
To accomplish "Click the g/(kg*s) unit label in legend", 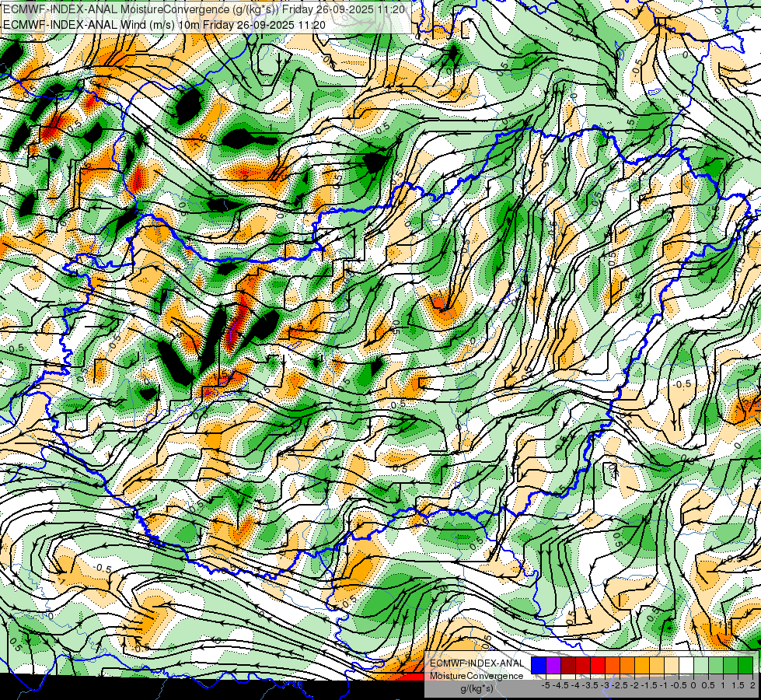I will pos(477,688).
